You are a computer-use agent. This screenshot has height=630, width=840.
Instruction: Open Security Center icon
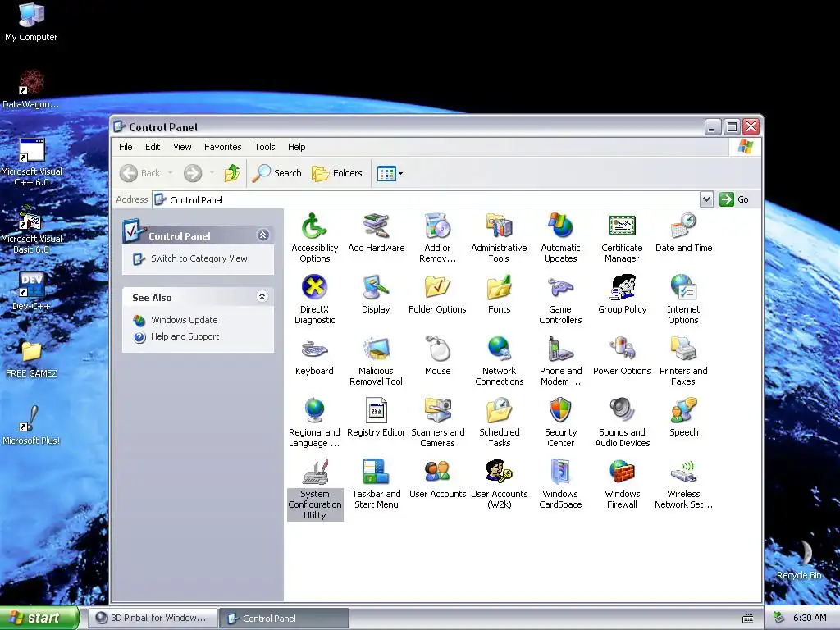point(560,422)
